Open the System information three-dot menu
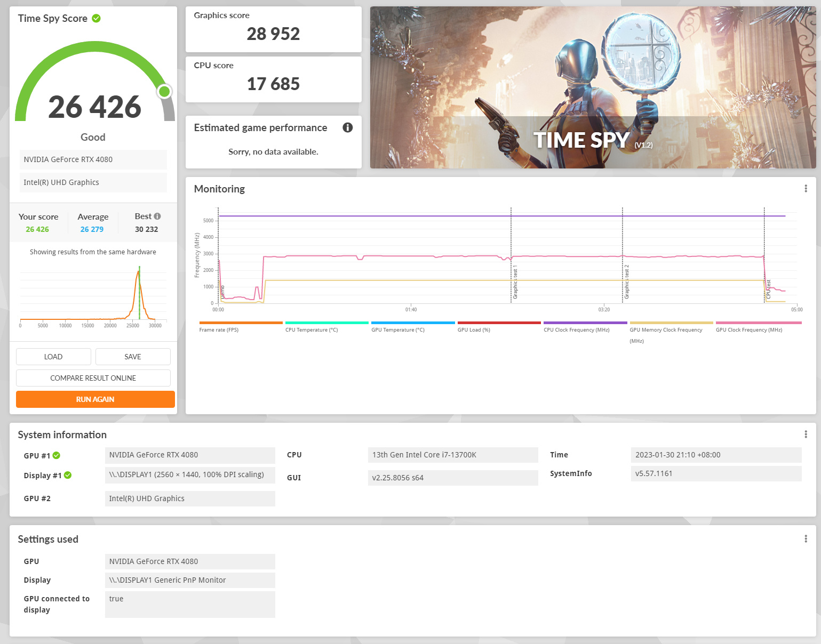Image resolution: width=821 pixels, height=644 pixels. pos(806,434)
